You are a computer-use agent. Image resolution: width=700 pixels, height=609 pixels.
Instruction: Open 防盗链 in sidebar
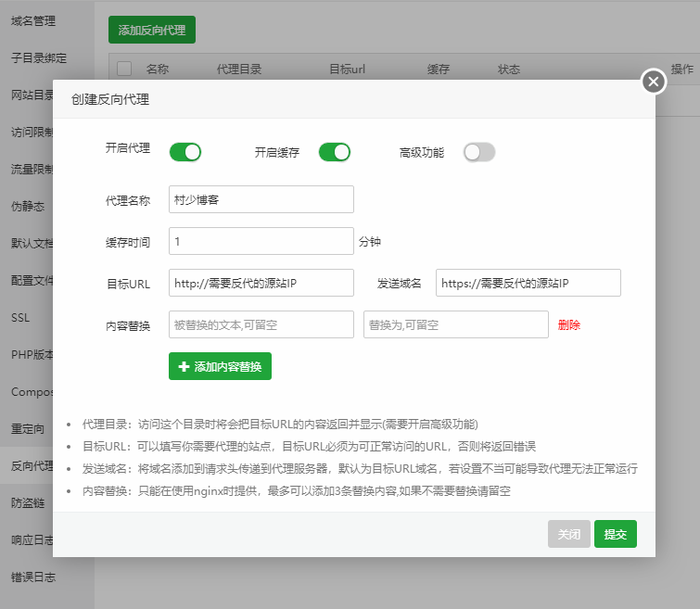point(28,502)
